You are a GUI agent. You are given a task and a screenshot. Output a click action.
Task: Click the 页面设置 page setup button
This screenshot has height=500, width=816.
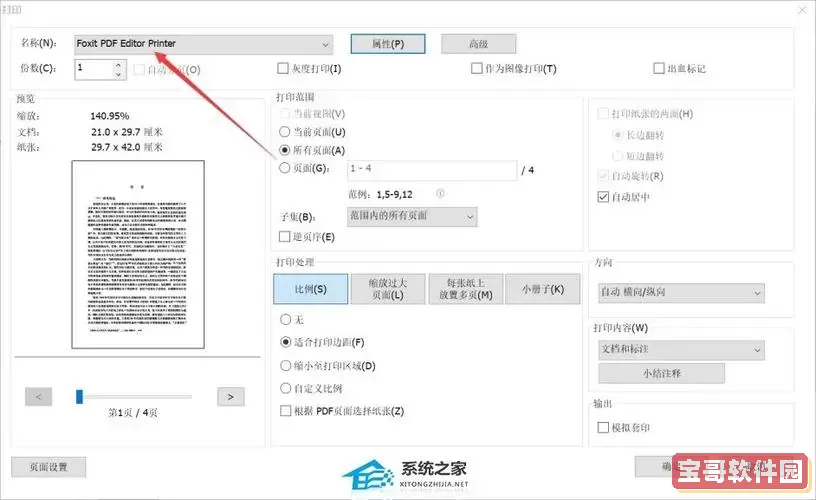49,467
